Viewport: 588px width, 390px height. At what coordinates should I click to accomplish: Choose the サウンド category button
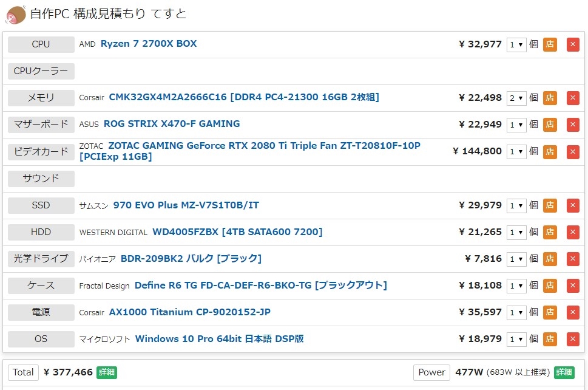coord(41,179)
